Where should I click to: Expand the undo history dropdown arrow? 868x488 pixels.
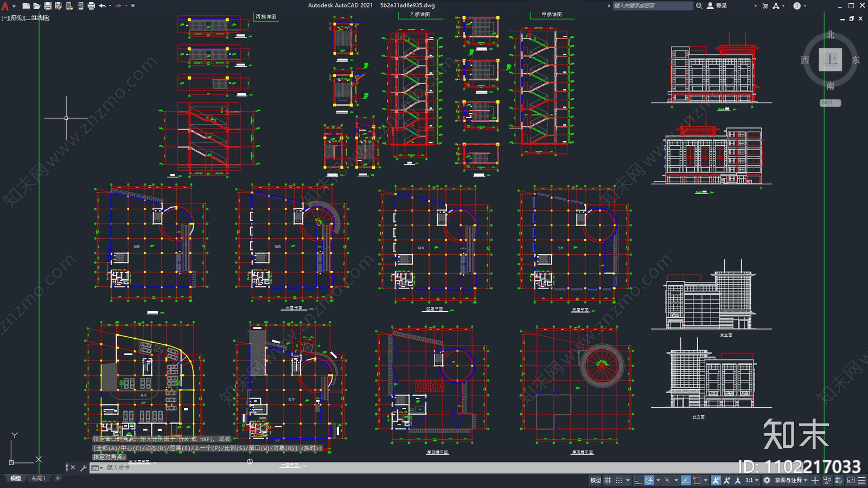[x=110, y=5]
